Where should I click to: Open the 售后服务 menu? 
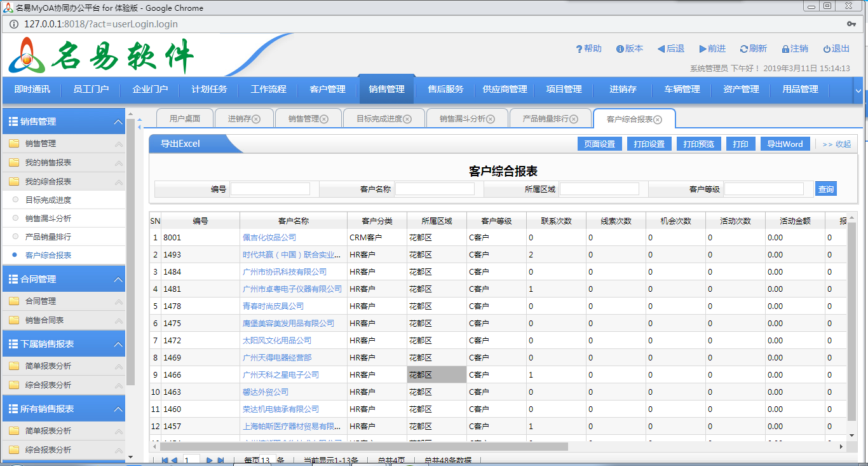pos(445,90)
